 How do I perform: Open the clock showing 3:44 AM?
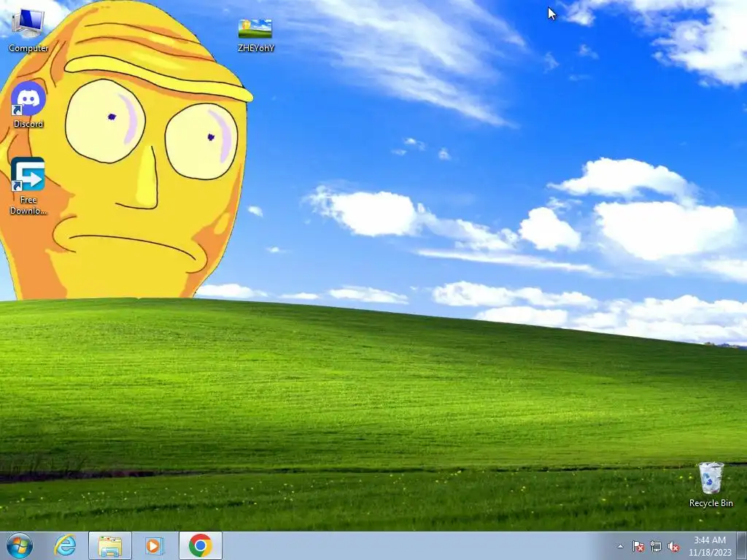(710, 545)
